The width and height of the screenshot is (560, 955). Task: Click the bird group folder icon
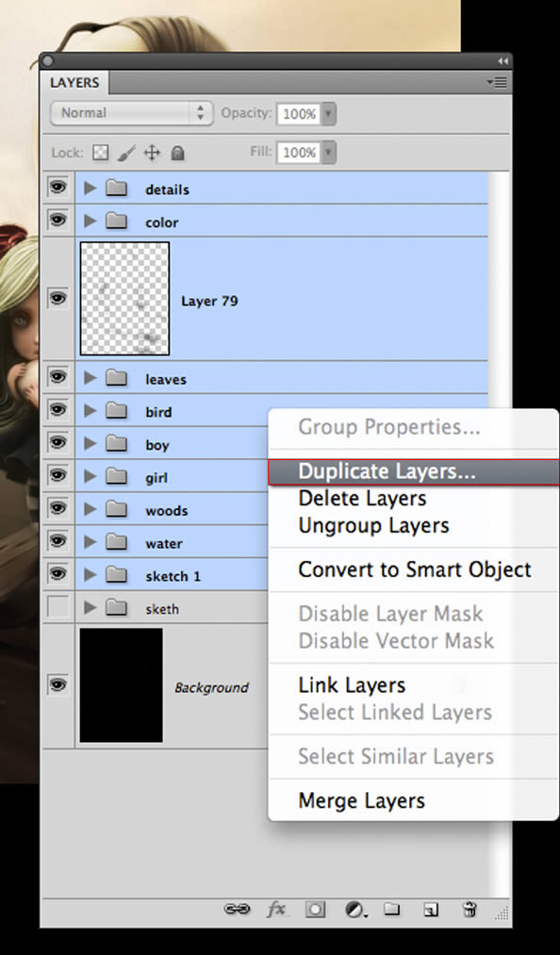(116, 411)
